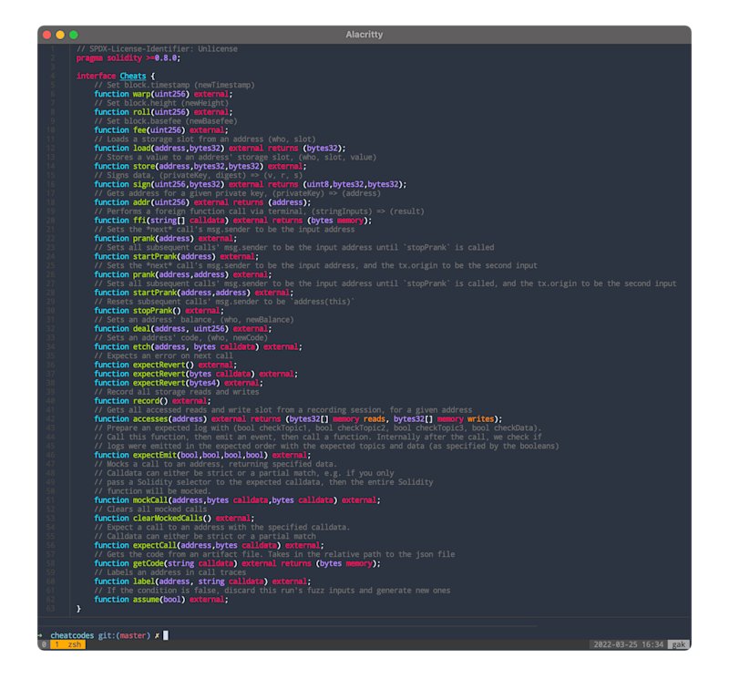Click the 'getCode' function name
Viewport: 729px width, 700px height.
tap(149, 563)
